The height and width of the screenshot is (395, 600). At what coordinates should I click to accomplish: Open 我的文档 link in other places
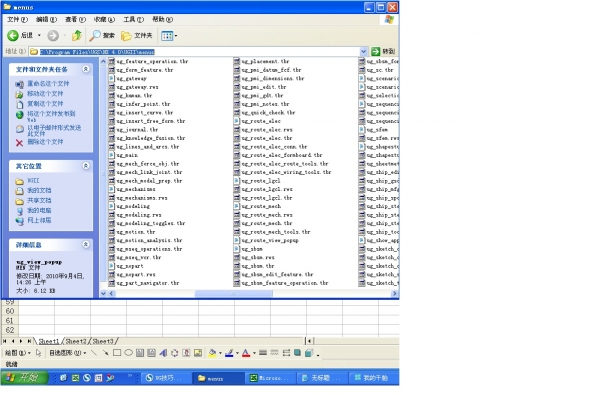[39, 190]
